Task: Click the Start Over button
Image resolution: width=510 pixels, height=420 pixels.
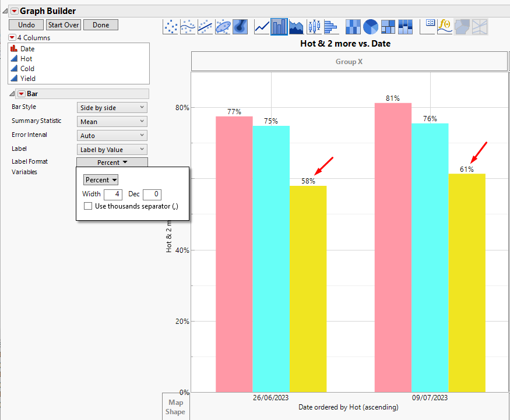Action: 64,25
